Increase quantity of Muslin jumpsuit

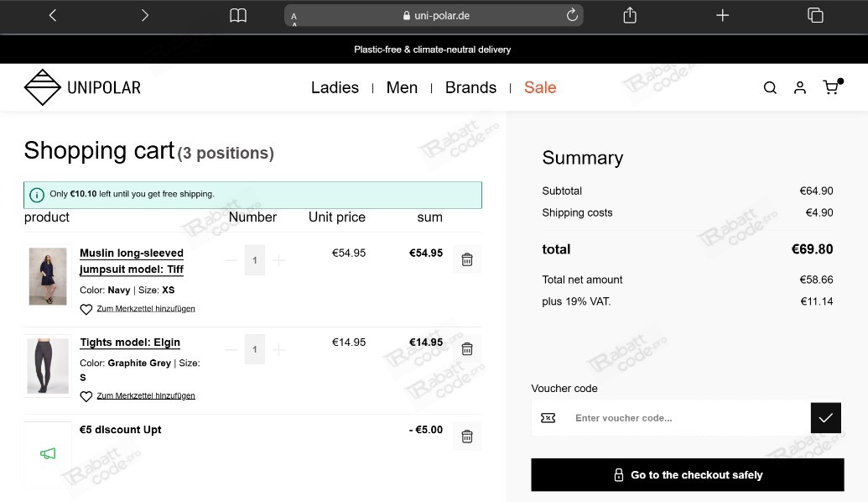(x=279, y=260)
